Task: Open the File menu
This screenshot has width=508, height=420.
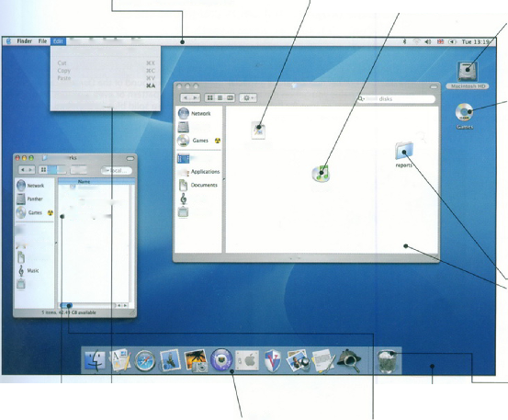Action: [x=43, y=41]
